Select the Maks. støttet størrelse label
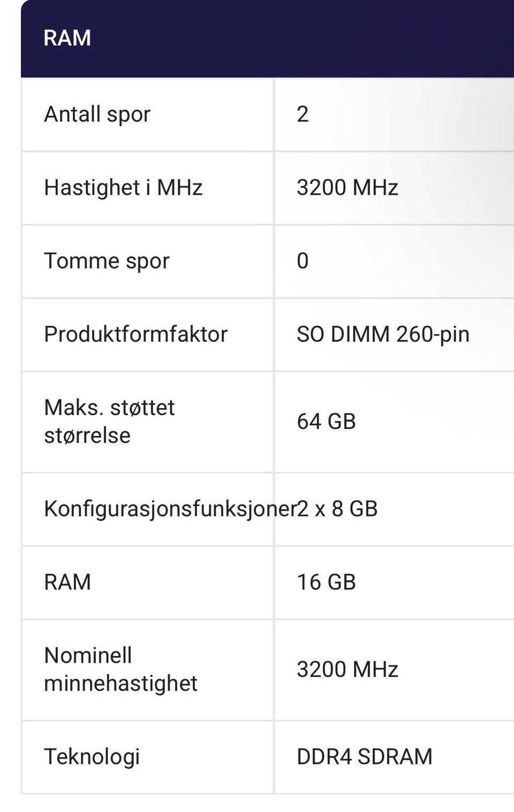The image size is (514, 812). [x=109, y=421]
